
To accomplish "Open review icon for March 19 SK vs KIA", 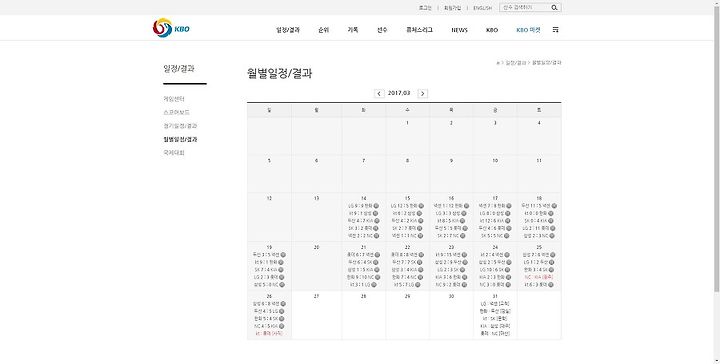I will [x=281, y=270].
